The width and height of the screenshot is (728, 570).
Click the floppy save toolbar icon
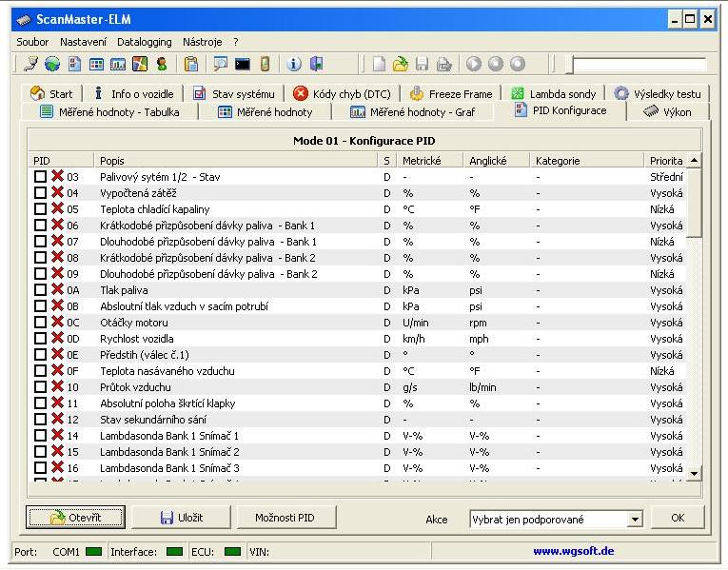click(422, 64)
